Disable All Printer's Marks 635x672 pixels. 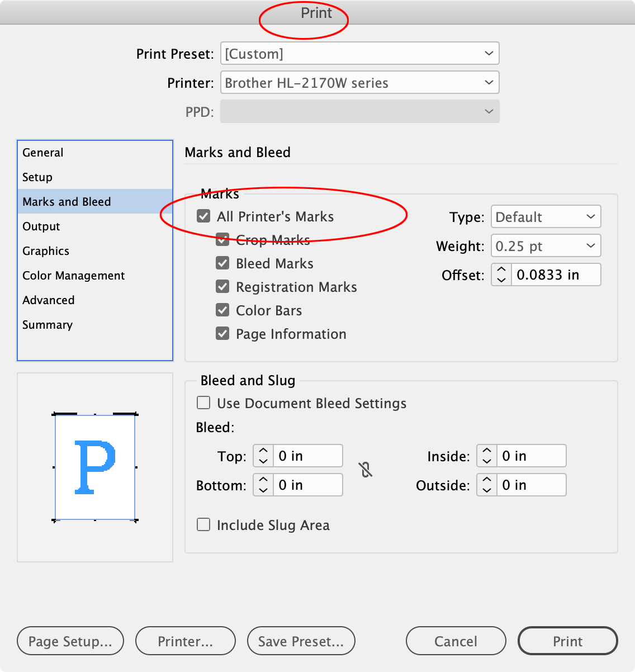(x=203, y=216)
